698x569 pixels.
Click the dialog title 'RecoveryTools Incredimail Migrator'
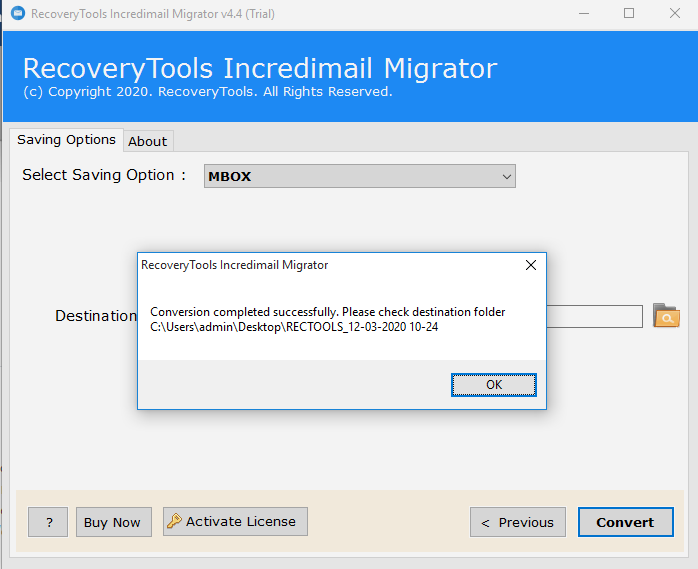click(x=235, y=265)
